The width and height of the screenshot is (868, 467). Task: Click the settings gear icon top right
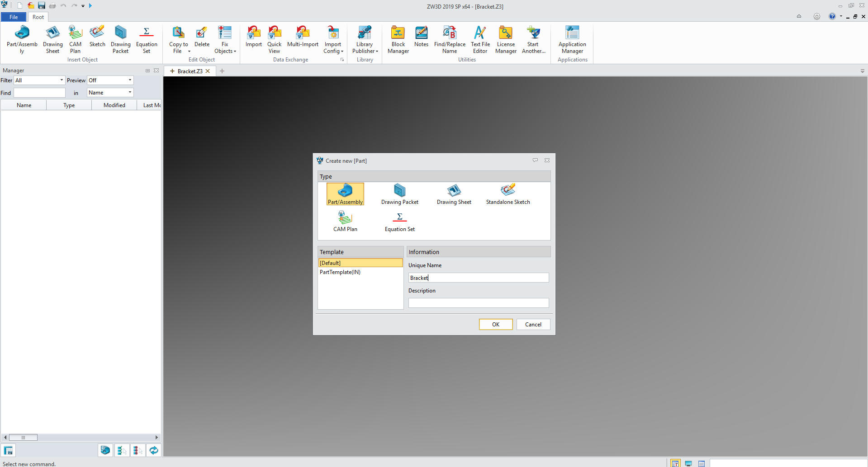816,16
